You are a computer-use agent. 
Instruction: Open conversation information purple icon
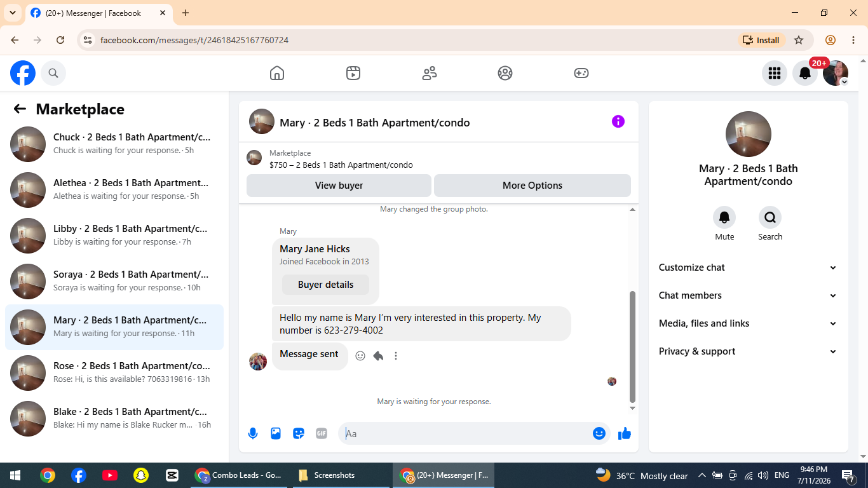pyautogui.click(x=618, y=121)
